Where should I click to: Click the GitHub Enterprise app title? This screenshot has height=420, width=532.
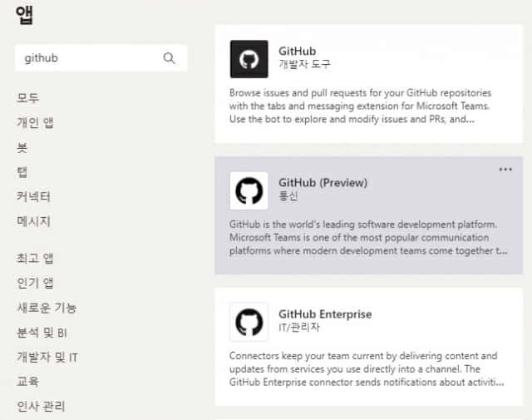pos(325,314)
